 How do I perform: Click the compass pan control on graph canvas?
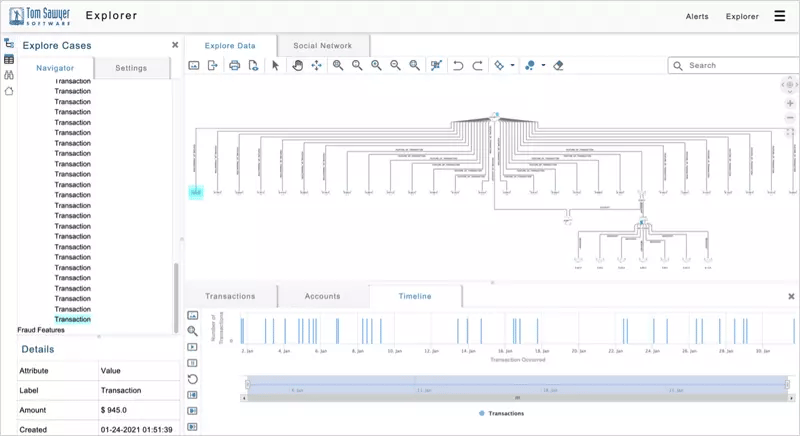coord(790,85)
